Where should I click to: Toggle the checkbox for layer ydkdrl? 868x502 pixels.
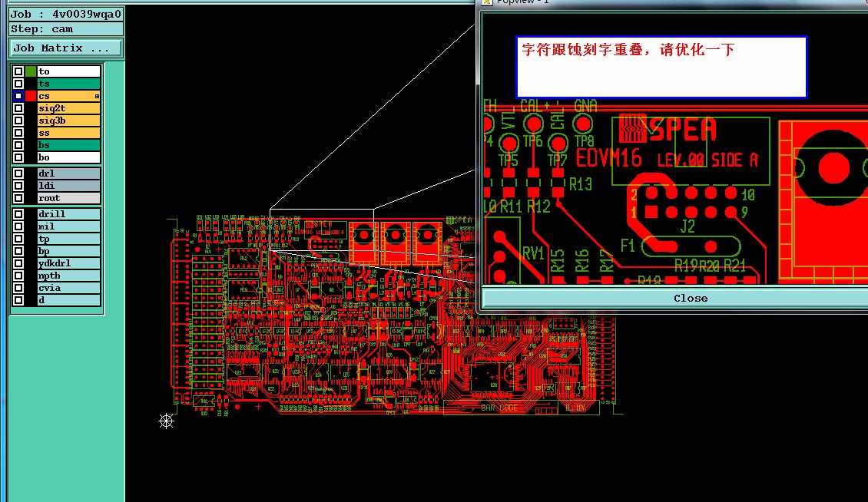point(18,263)
